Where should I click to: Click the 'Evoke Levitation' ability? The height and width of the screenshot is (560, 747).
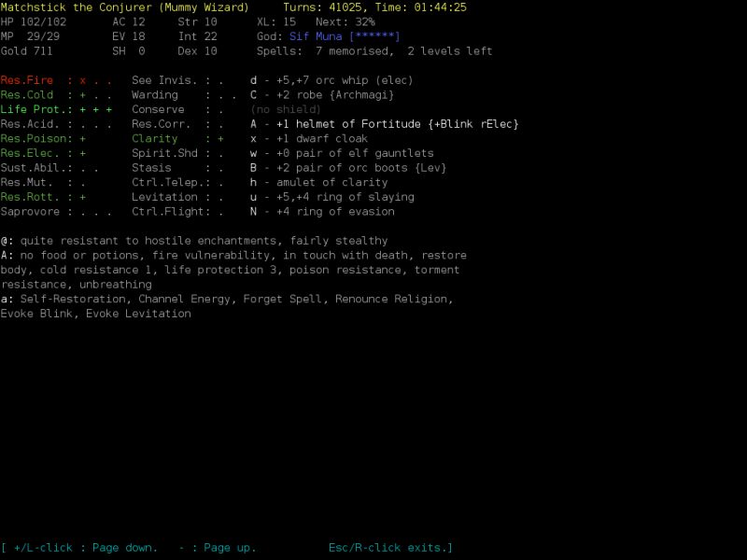pyautogui.click(x=138, y=314)
